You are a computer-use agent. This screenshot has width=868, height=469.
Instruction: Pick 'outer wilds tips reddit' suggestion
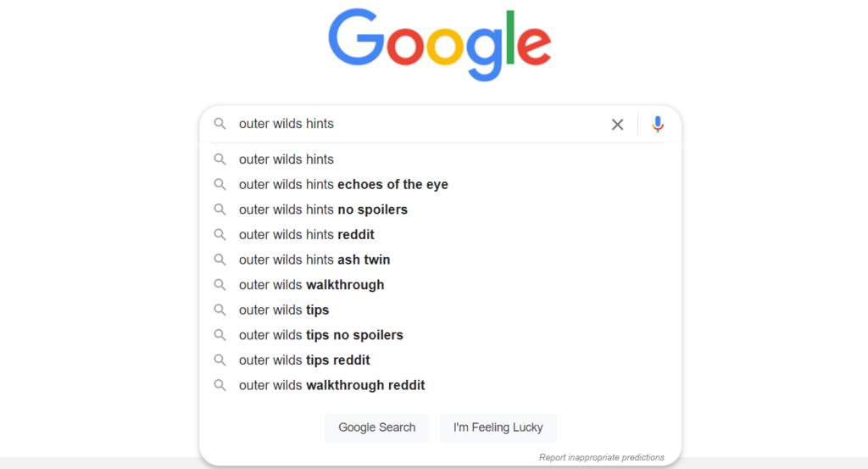[x=304, y=360]
